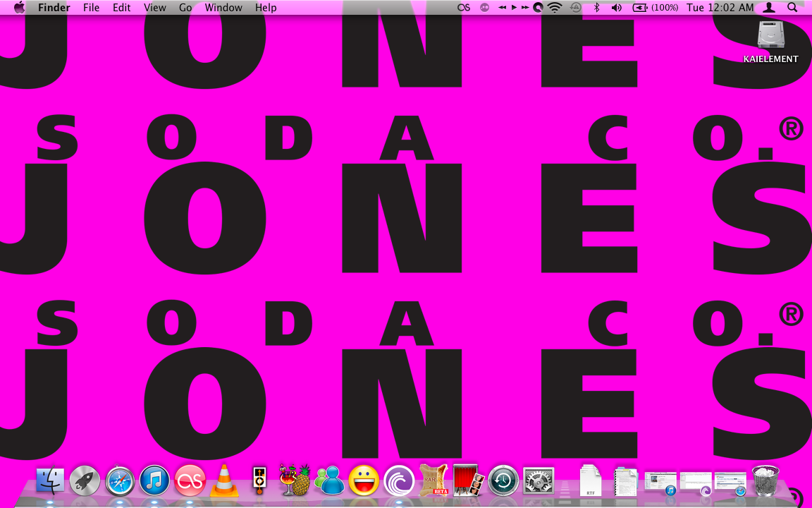Launch Photo Booth from the dock

468,480
